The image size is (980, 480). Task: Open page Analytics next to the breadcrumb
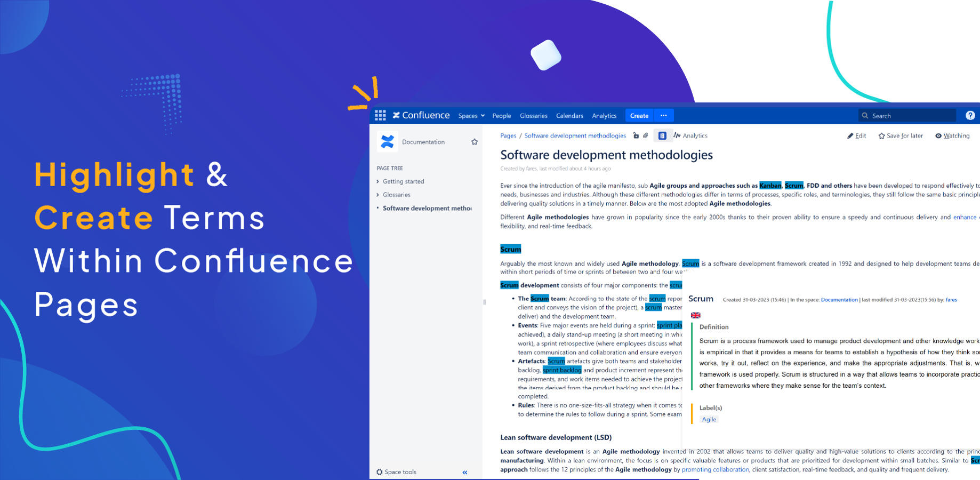tap(690, 135)
